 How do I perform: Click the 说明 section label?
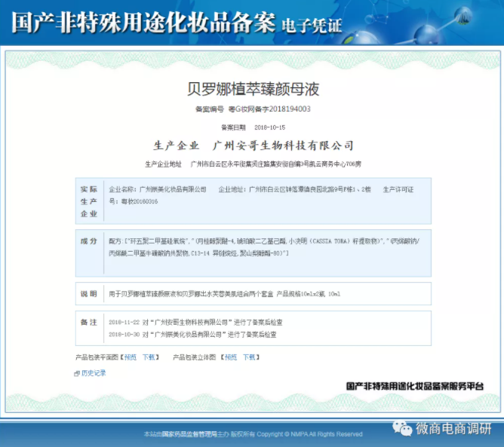click(x=89, y=294)
